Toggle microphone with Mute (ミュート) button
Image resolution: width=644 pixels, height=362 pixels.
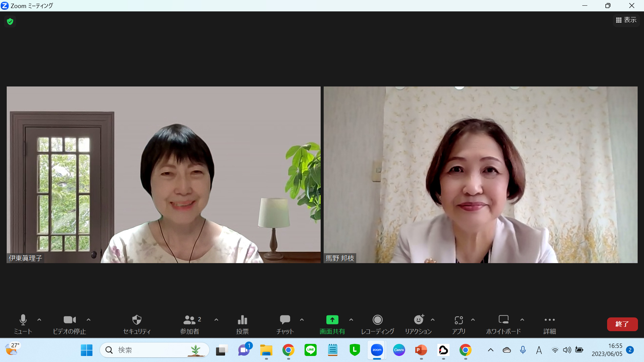point(23,320)
